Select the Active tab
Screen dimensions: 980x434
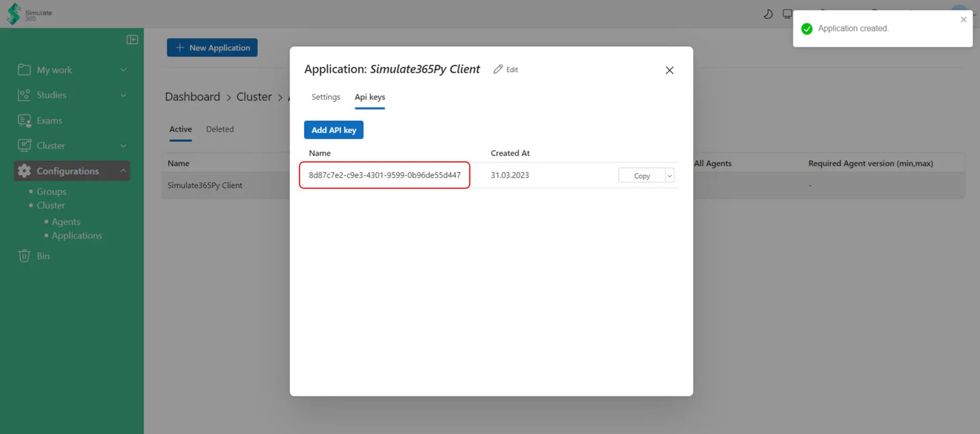click(x=181, y=130)
